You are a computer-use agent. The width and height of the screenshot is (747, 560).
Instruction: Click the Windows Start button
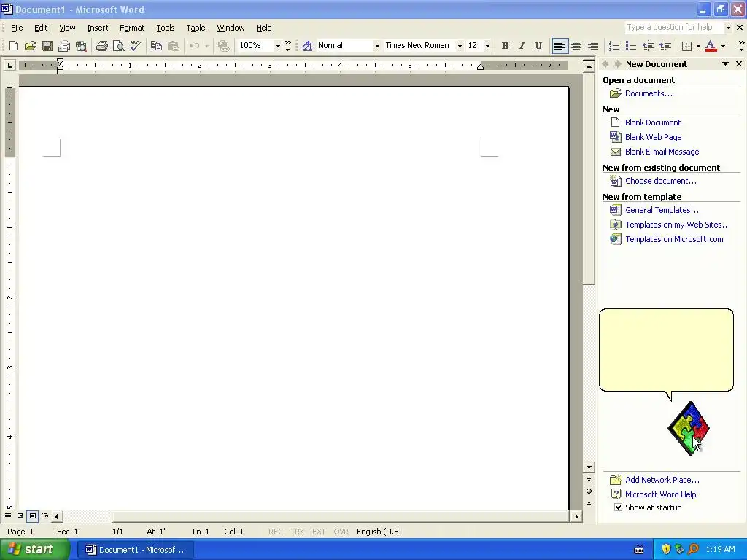tap(34, 550)
